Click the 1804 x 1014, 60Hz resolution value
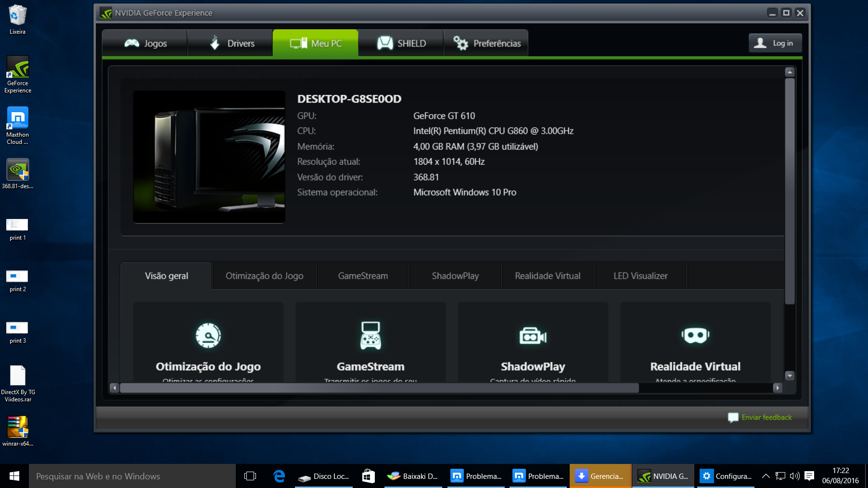Viewport: 868px width, 488px height. [449, 162]
